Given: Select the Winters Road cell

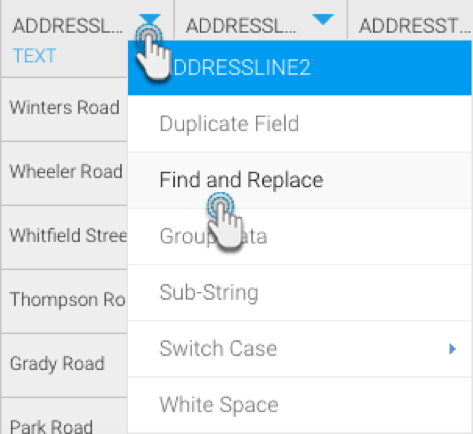Looking at the screenshot, I should tap(64, 109).
